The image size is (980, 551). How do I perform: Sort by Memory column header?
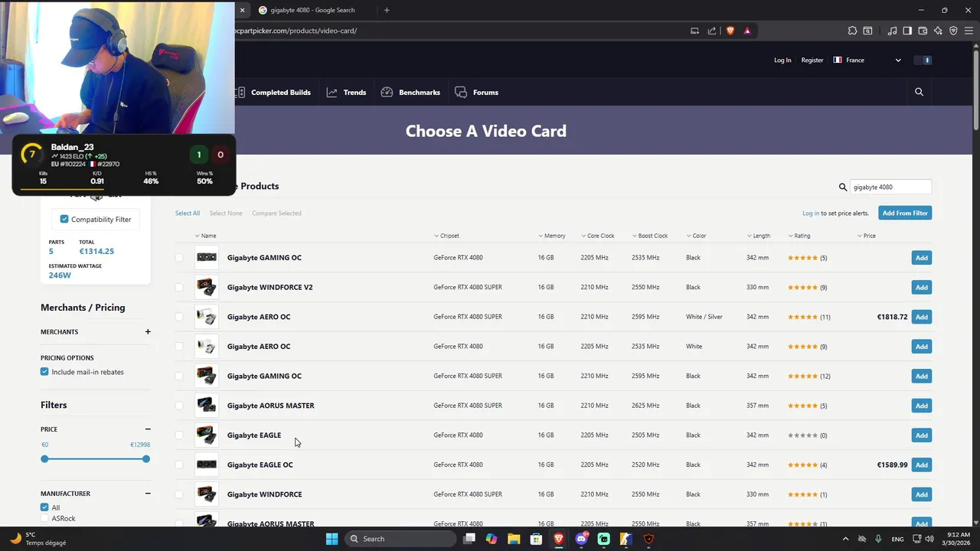(x=551, y=236)
